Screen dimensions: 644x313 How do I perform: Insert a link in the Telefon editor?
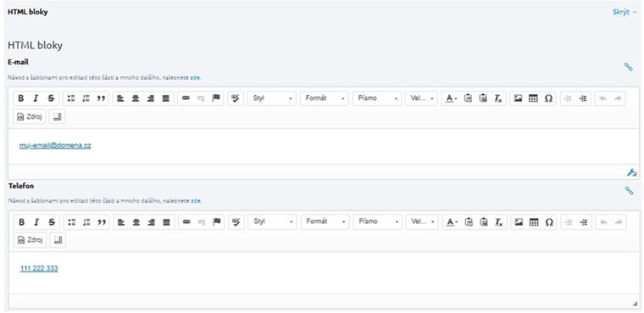(x=186, y=222)
